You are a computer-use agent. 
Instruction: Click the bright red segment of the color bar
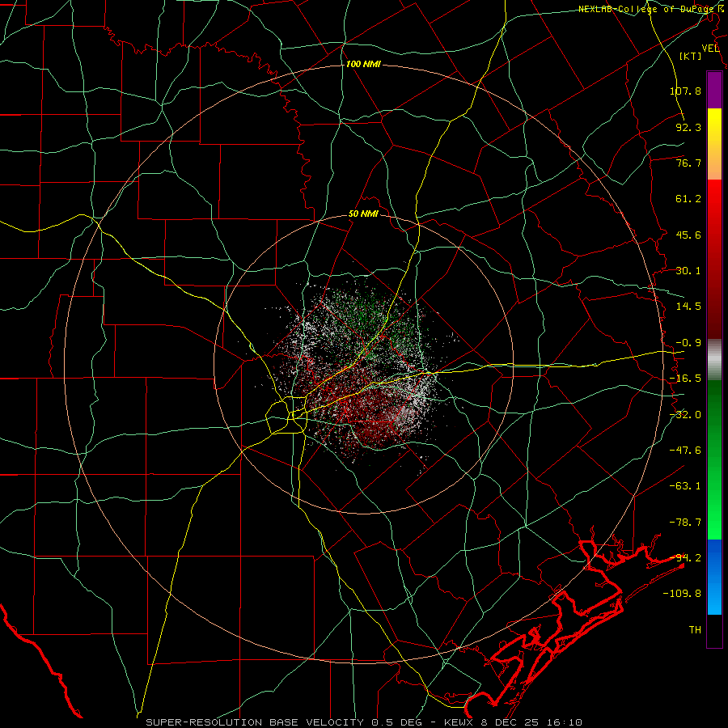click(714, 197)
